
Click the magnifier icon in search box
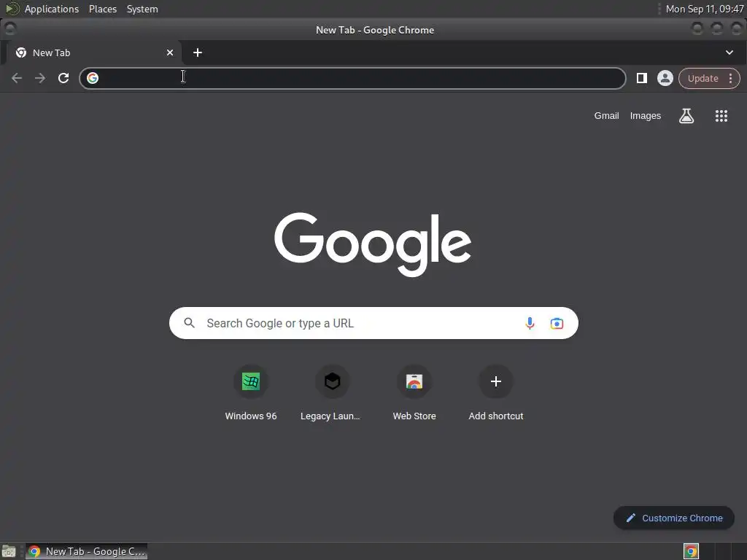tap(190, 323)
